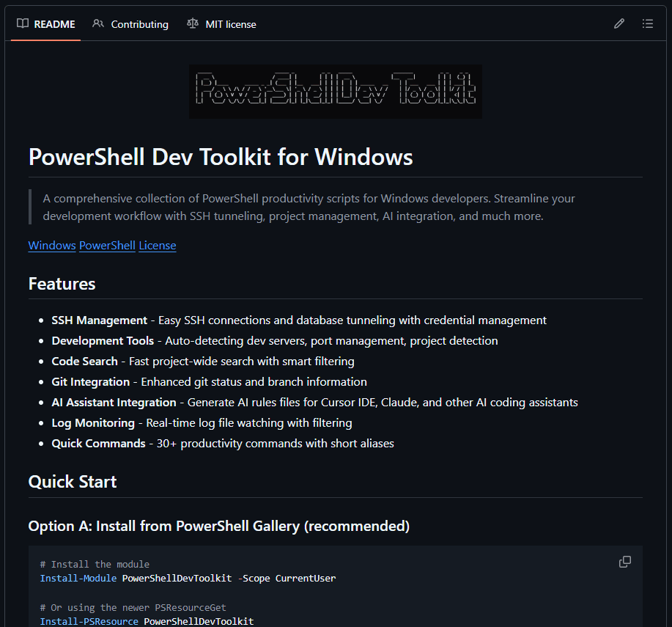
Task: Follow the PowerShell badge link
Action: click(x=106, y=245)
